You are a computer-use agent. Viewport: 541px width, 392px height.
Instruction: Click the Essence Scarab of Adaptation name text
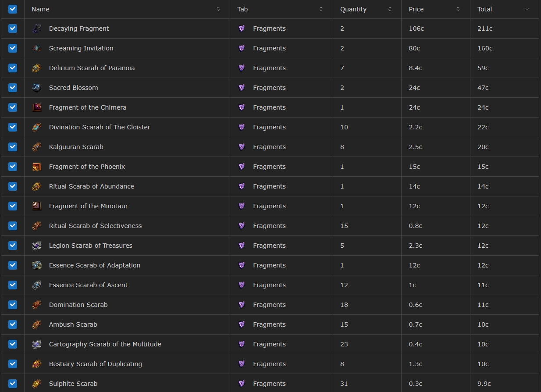[x=95, y=265]
